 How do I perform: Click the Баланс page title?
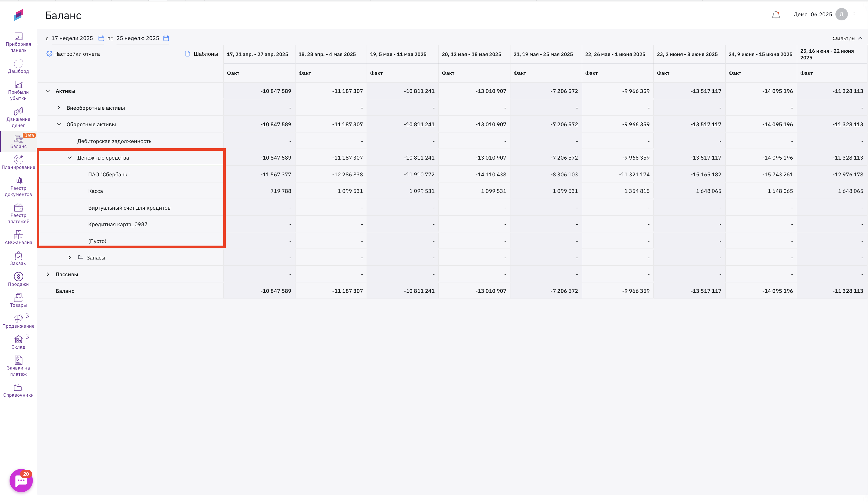tap(63, 15)
